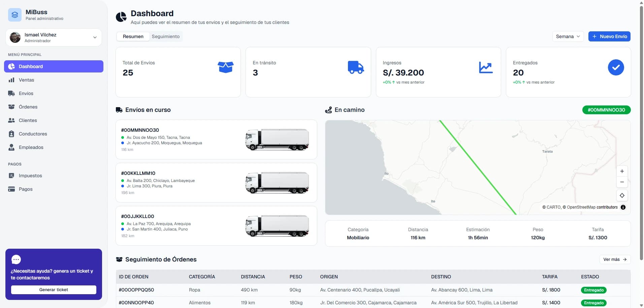Click the MiBuss layers logo icon
This screenshot has width=644, height=308.
[15, 15]
